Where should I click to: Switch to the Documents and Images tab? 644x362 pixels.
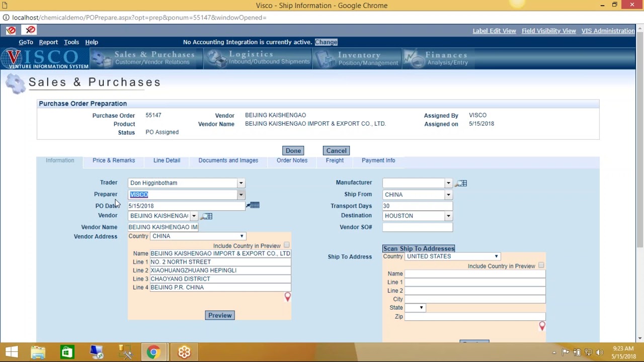(228, 160)
